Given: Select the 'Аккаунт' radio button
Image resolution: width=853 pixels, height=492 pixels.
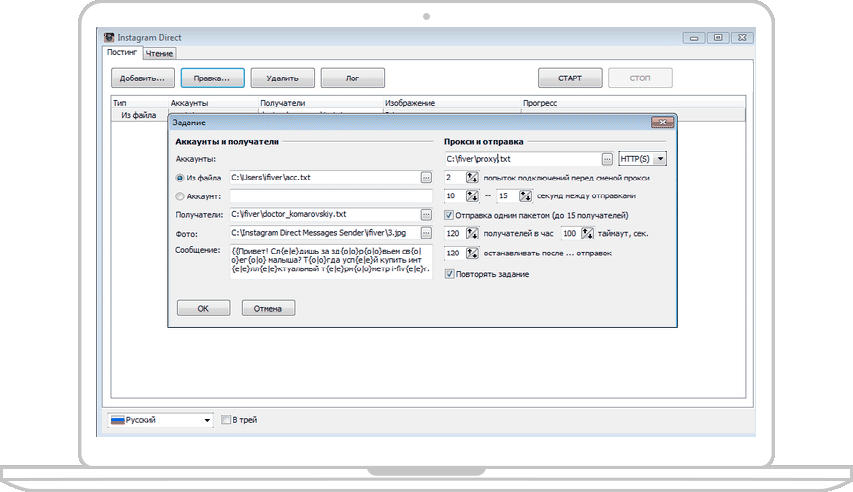Looking at the screenshot, I should pos(180,196).
